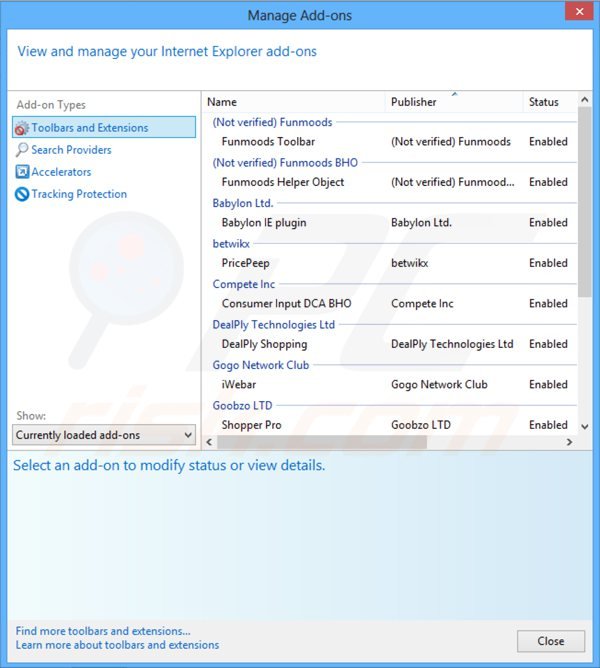The height and width of the screenshot is (668, 600).
Task: Click Enabled status of Funmoods Toolbar
Action: (x=548, y=141)
